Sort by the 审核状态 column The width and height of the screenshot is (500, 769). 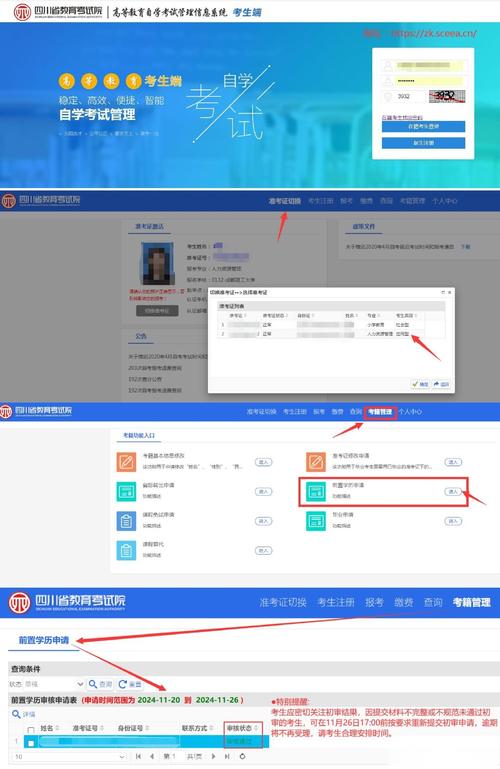tap(256, 728)
